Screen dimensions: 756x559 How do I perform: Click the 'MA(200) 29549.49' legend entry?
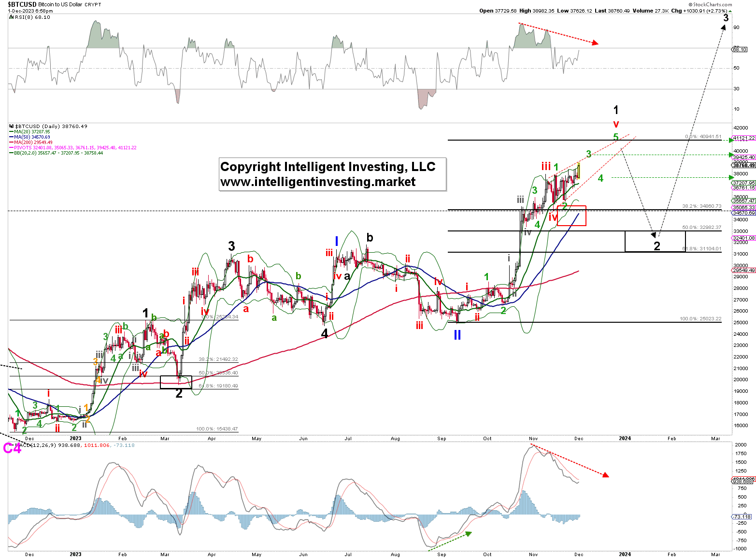(x=33, y=142)
